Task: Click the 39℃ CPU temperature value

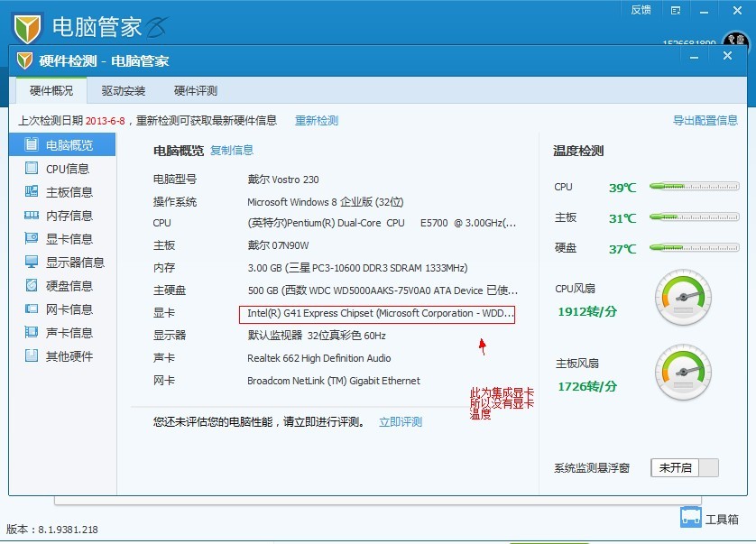Action: coord(622,188)
